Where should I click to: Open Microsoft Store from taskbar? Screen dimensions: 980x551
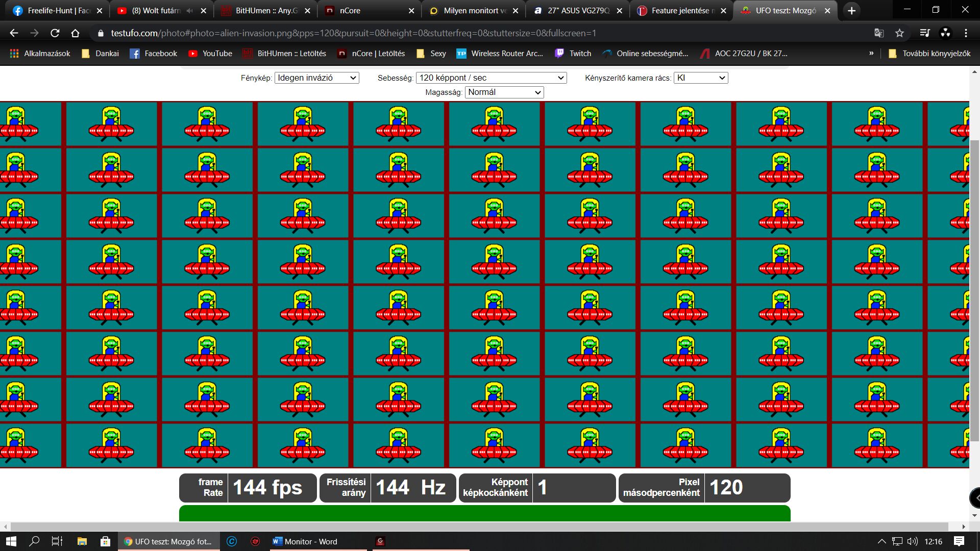tap(105, 541)
